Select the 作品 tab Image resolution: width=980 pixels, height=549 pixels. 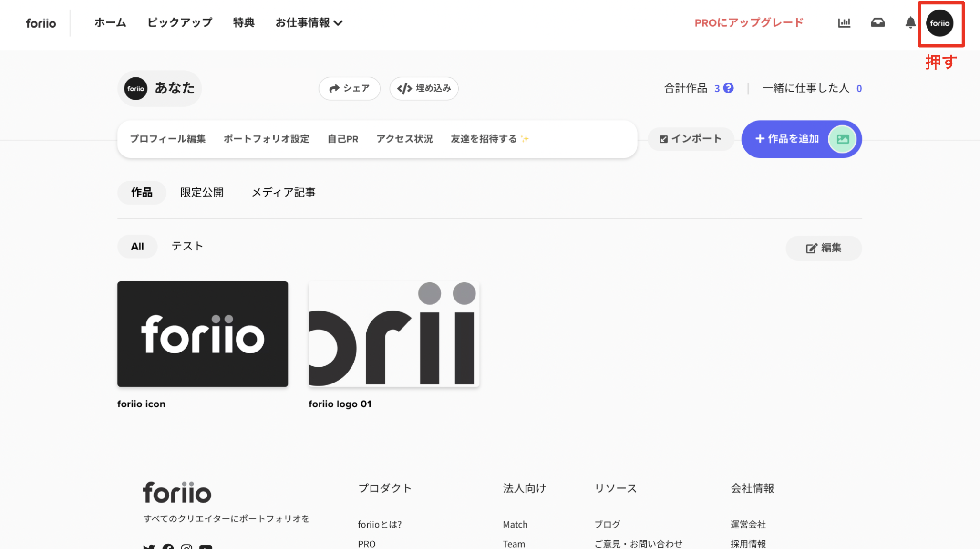pos(142,192)
